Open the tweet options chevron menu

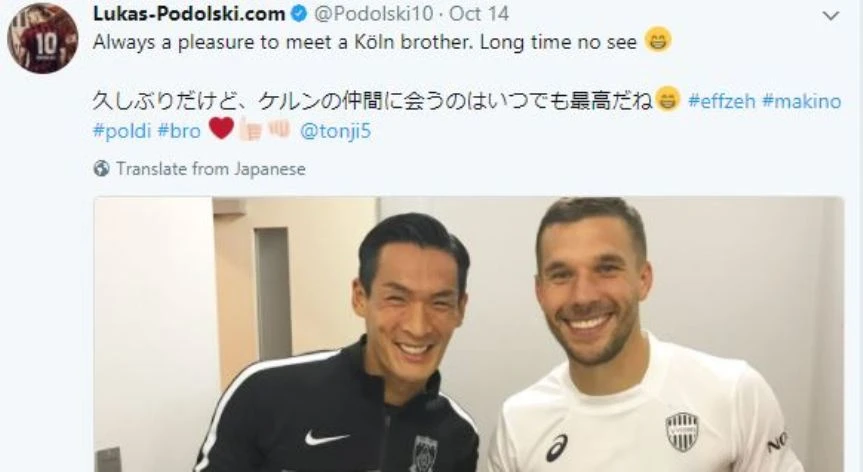pyautogui.click(x=831, y=16)
